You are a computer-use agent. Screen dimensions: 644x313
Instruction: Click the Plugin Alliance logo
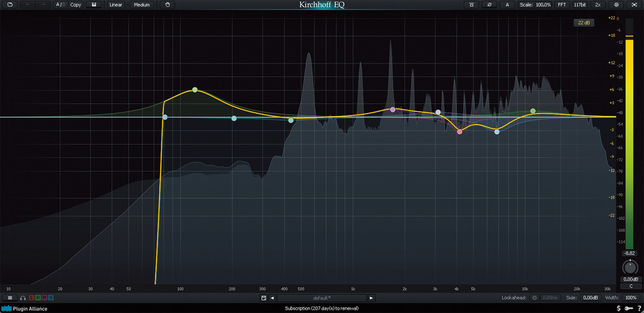pos(24,309)
